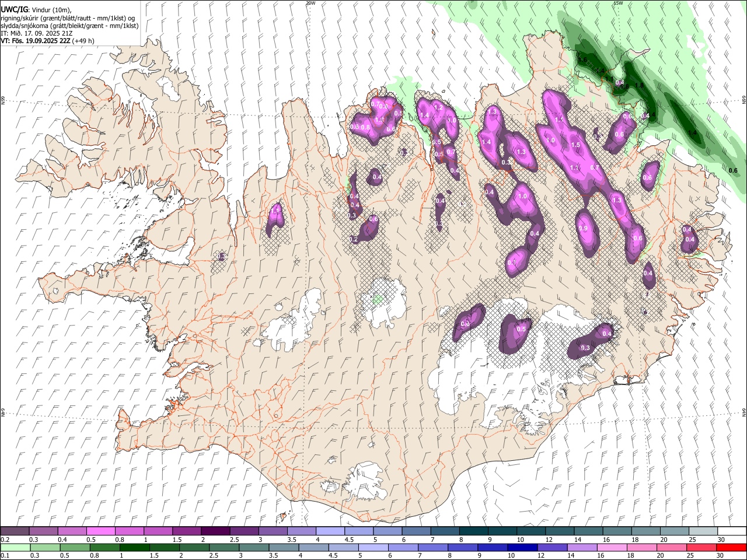Click the 'VT: Fös. 19.09.2025 22Z (+49 h)' line

coord(47,41)
